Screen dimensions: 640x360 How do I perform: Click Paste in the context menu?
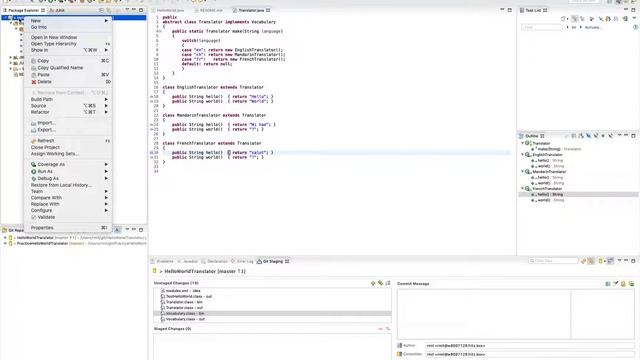point(68,75)
